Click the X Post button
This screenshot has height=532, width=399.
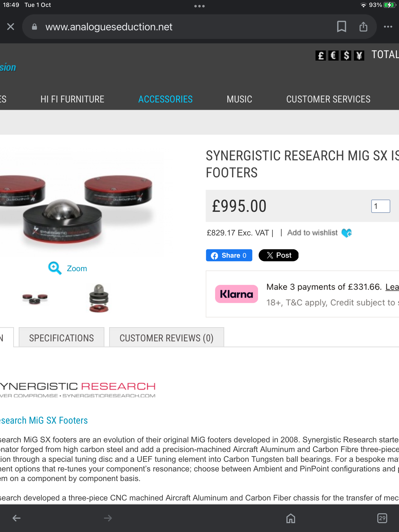(x=279, y=255)
